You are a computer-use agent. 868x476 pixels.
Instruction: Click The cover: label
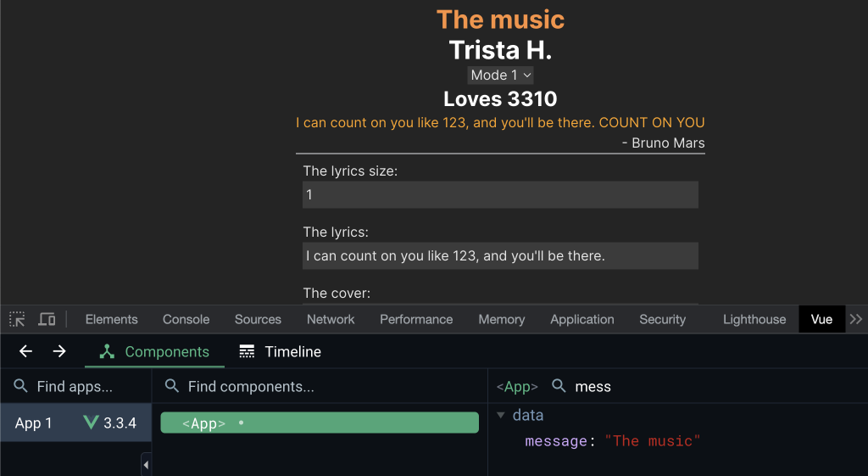coord(337,293)
